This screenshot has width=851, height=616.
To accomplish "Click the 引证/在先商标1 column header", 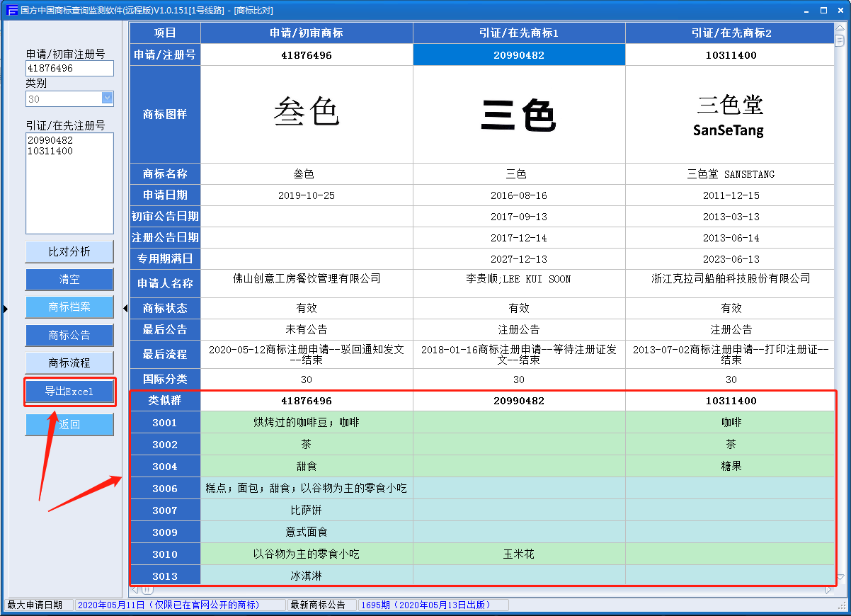I will click(519, 33).
